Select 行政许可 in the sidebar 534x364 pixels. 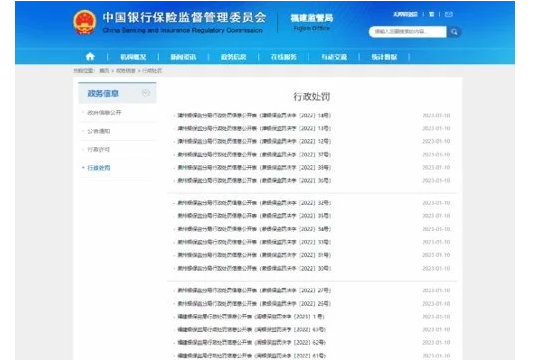pos(99,149)
